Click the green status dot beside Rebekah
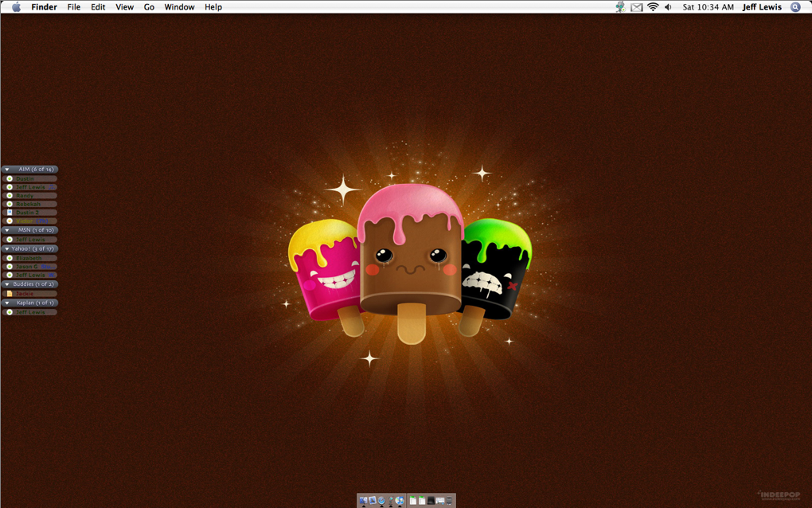Viewport: 812px width, 508px height. pos(10,204)
